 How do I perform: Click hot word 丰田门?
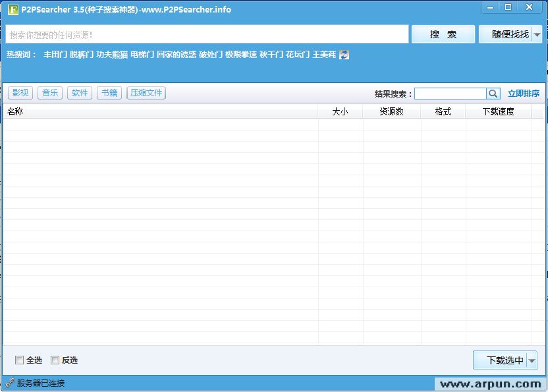tap(55, 55)
